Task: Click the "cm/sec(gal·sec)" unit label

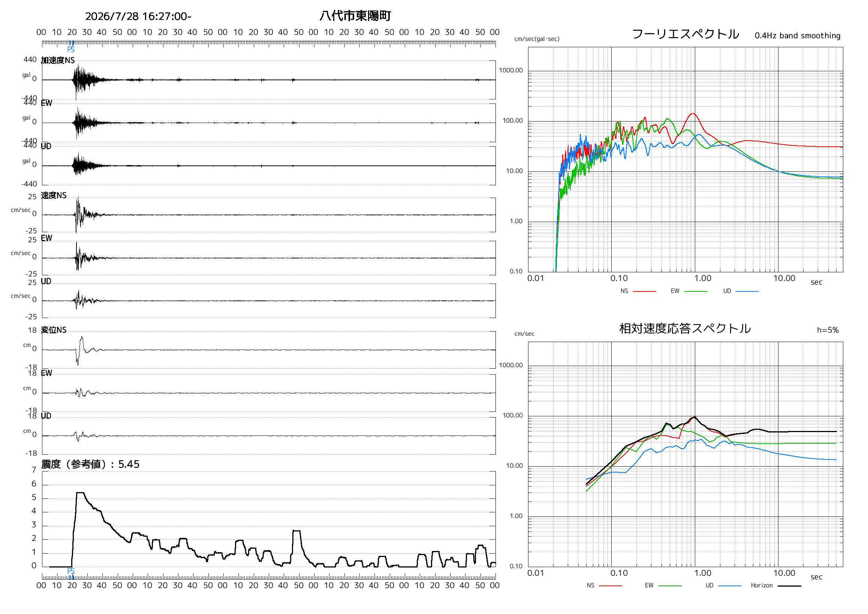Action: [537, 39]
